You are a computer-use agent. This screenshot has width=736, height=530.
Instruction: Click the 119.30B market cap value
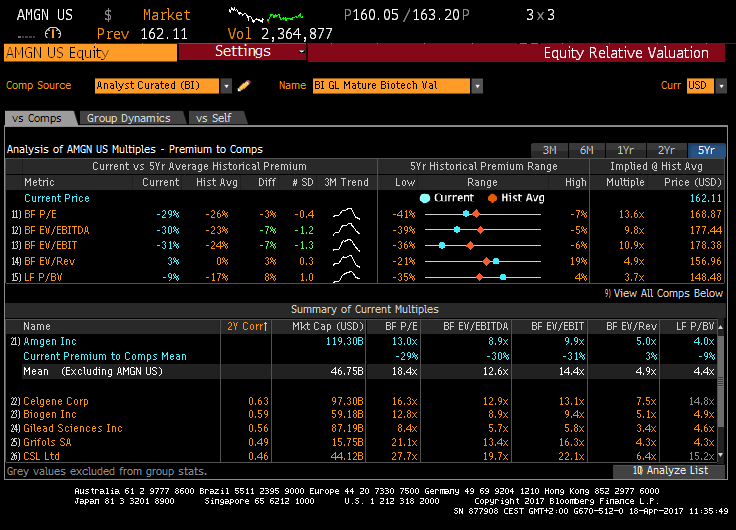(345, 341)
